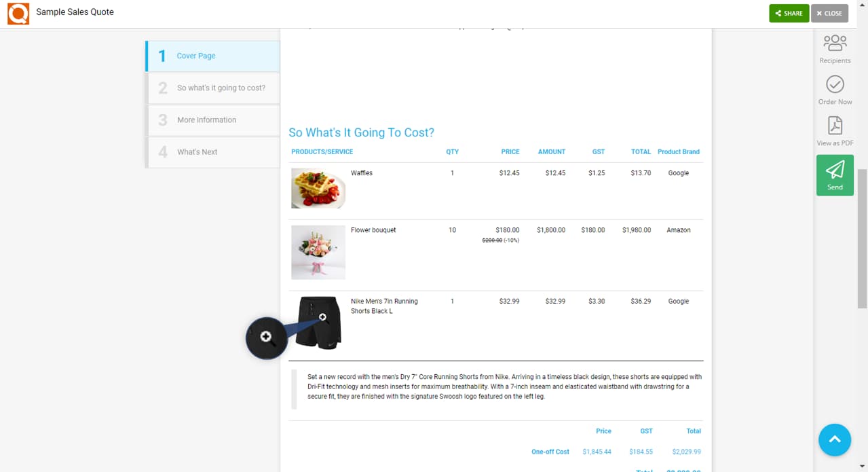Click the Nike running shorts product image

tap(318, 325)
